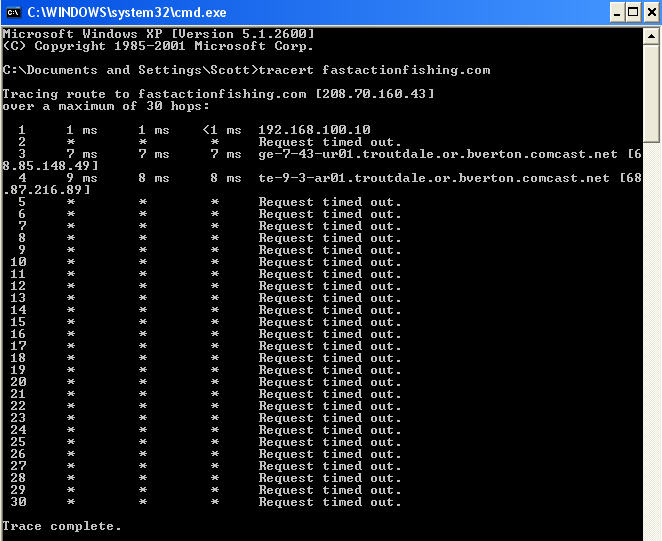Click the vertical scrollbar thumb

pyautogui.click(x=651, y=94)
